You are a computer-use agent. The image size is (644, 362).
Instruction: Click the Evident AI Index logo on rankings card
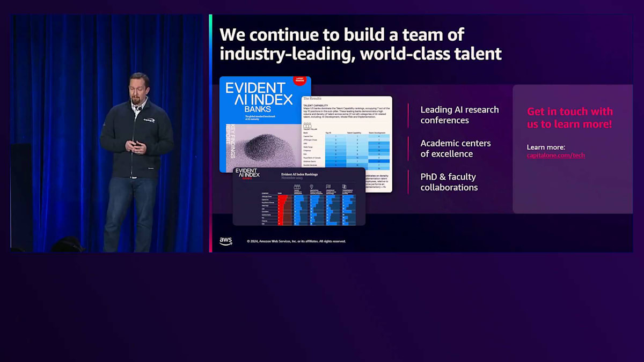247,174
